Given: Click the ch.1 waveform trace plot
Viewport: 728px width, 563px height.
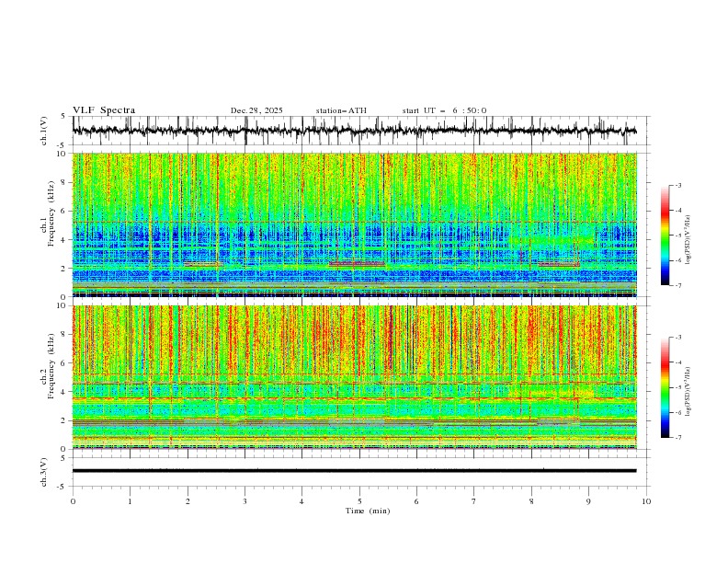Looking at the screenshot, I should coord(354,131).
